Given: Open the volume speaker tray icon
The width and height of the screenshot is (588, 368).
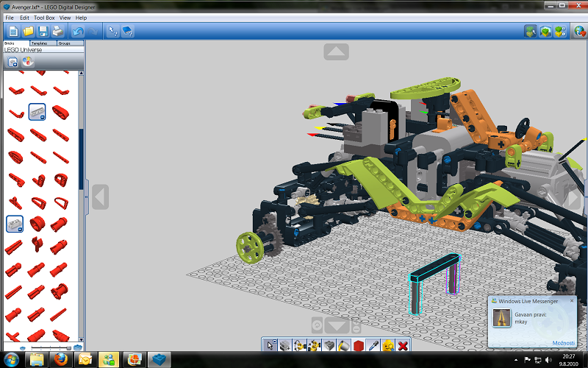Looking at the screenshot, I should [548, 360].
